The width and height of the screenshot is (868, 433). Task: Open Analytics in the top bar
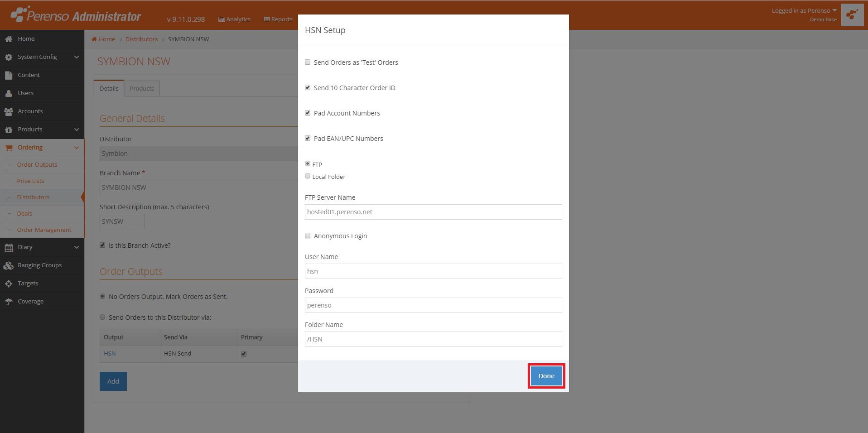pos(234,19)
